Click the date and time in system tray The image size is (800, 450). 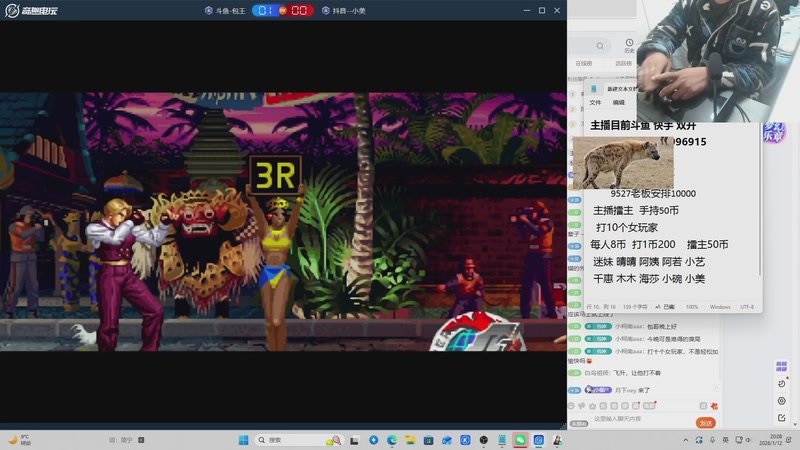pyautogui.click(x=775, y=439)
